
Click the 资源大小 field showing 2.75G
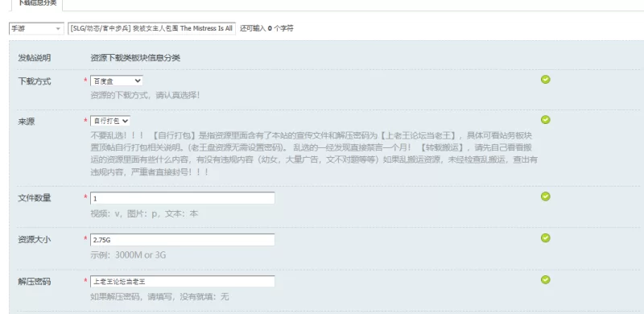pos(183,240)
